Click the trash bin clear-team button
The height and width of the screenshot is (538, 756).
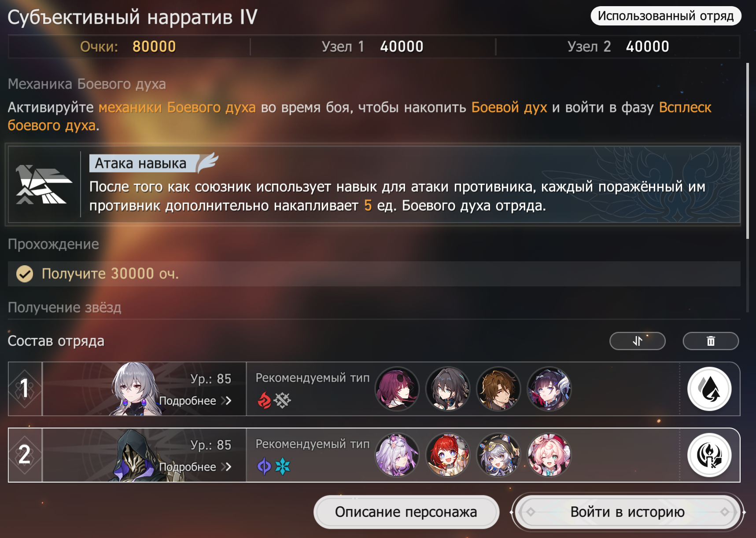coord(711,341)
